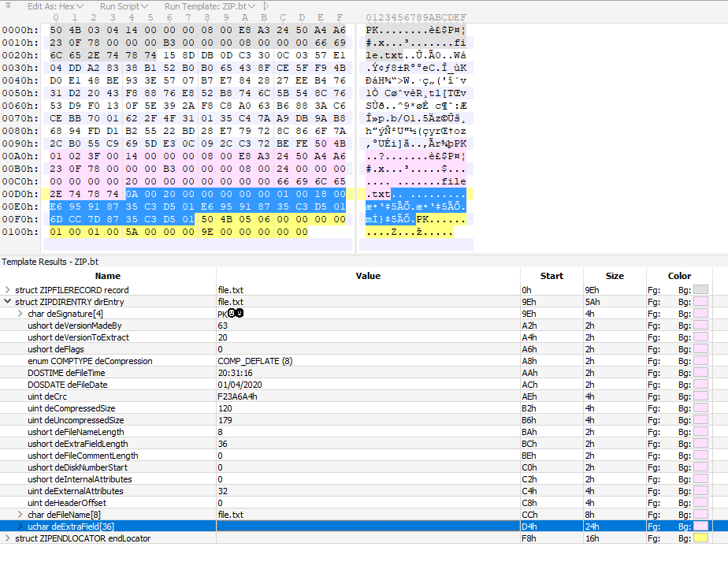Expand char deFileName[8] row
The width and height of the screenshot is (728, 562).
(20, 514)
